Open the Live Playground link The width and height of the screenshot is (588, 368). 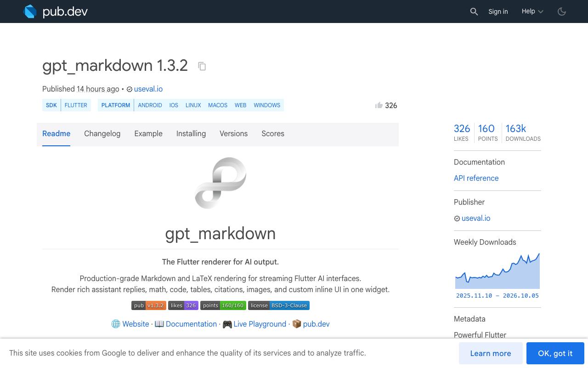point(254,324)
